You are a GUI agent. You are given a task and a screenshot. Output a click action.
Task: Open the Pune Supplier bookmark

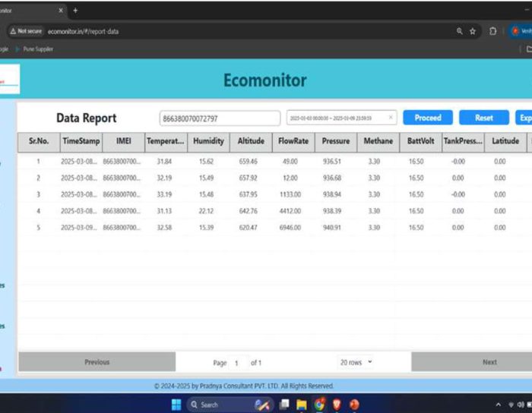coord(38,49)
